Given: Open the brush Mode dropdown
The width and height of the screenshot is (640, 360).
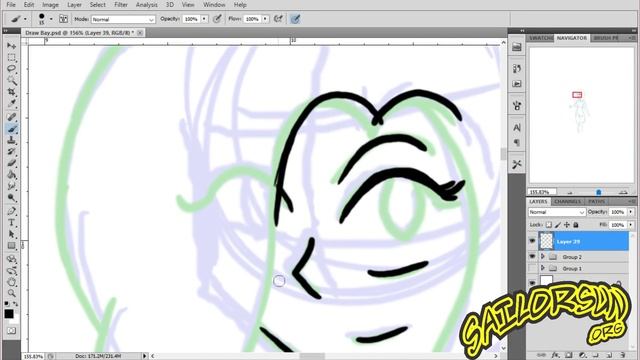Looking at the screenshot, I should 123,19.
